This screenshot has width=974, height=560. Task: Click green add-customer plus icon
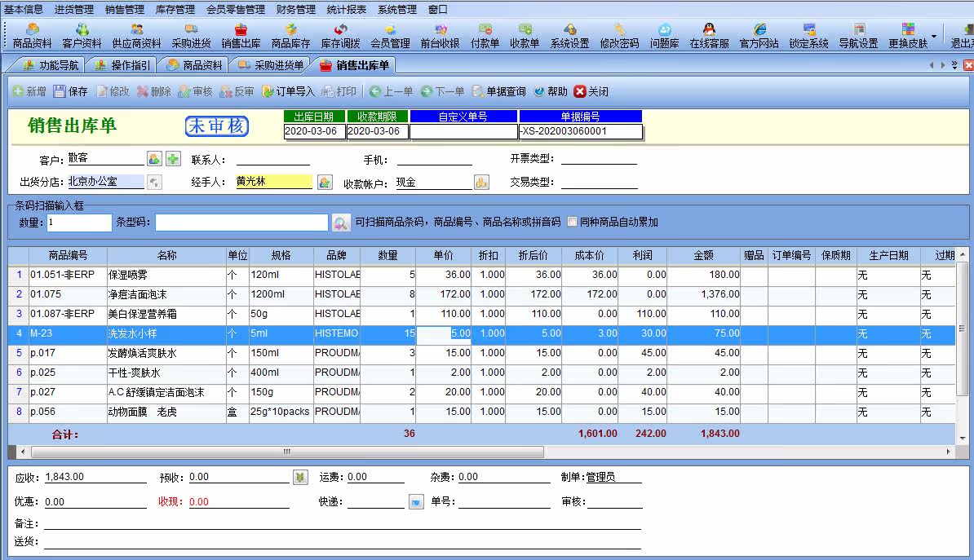click(173, 159)
